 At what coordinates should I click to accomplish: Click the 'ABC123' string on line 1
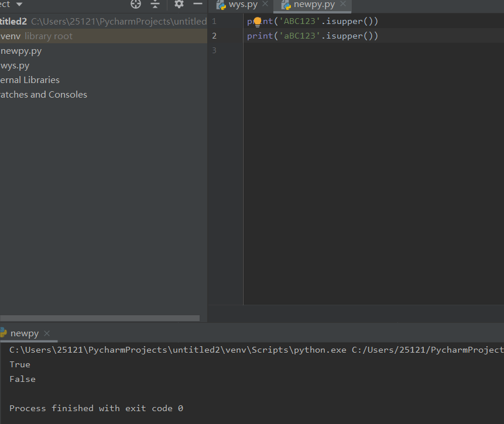tap(300, 22)
